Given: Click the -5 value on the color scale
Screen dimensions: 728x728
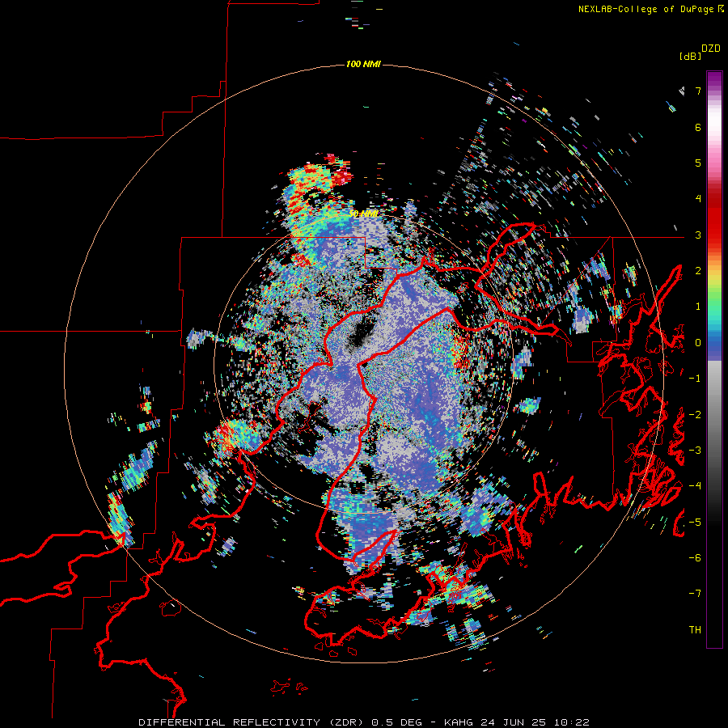Looking at the screenshot, I should click(x=695, y=523).
